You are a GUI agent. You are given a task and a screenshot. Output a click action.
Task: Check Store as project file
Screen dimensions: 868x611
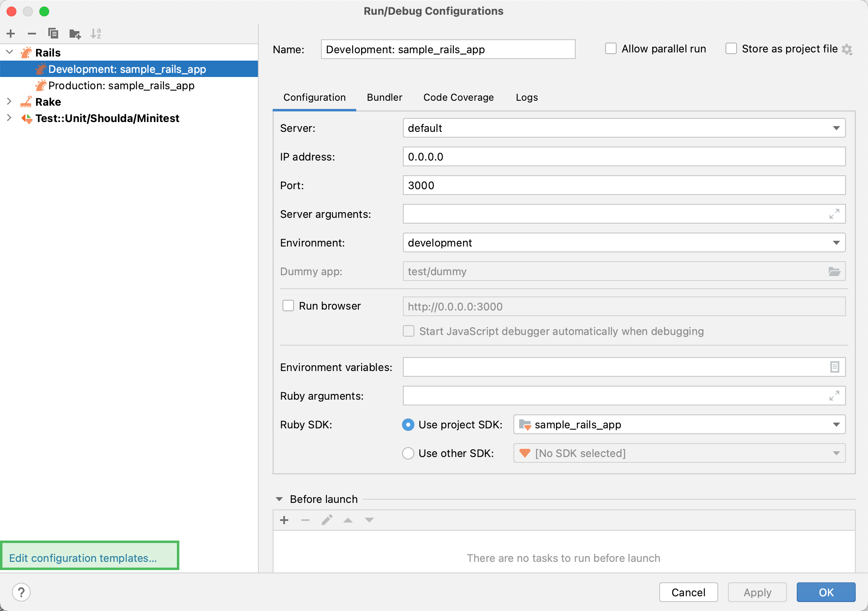pos(731,48)
